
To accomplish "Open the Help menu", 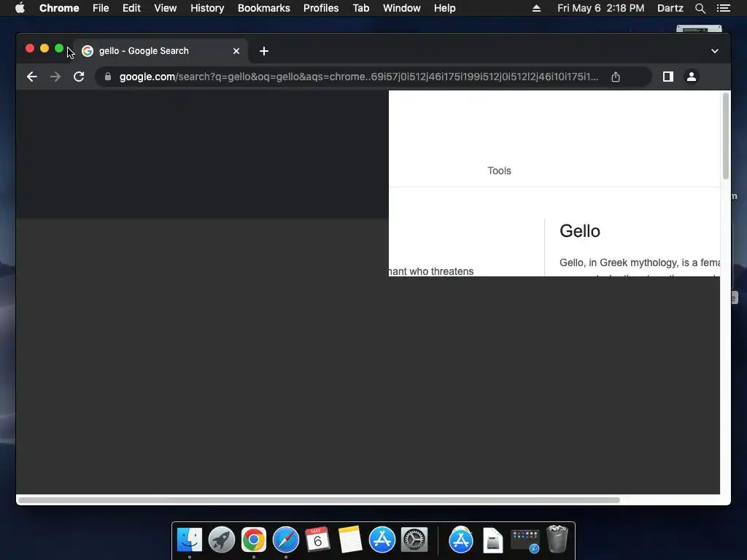I will pos(444,8).
